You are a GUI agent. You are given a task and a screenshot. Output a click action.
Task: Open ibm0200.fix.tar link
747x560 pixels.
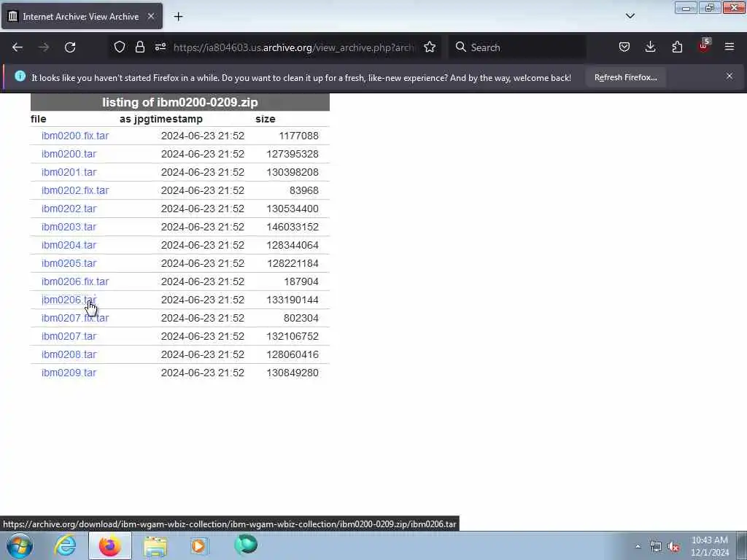75,136
